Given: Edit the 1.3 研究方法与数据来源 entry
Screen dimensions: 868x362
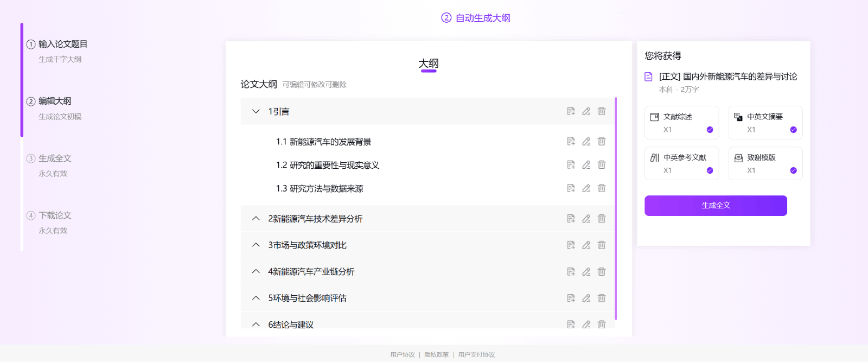Looking at the screenshot, I should (x=586, y=188).
